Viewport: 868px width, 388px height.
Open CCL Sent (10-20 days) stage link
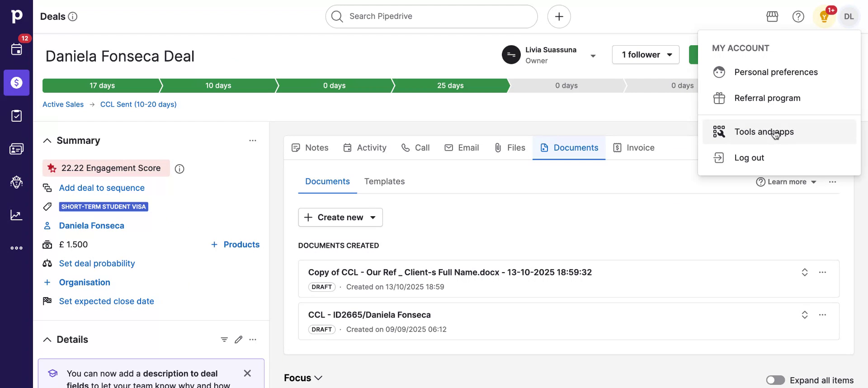[x=138, y=104]
